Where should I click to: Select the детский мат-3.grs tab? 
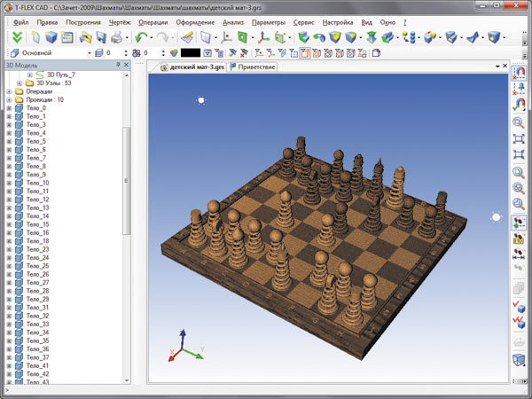click(x=192, y=66)
